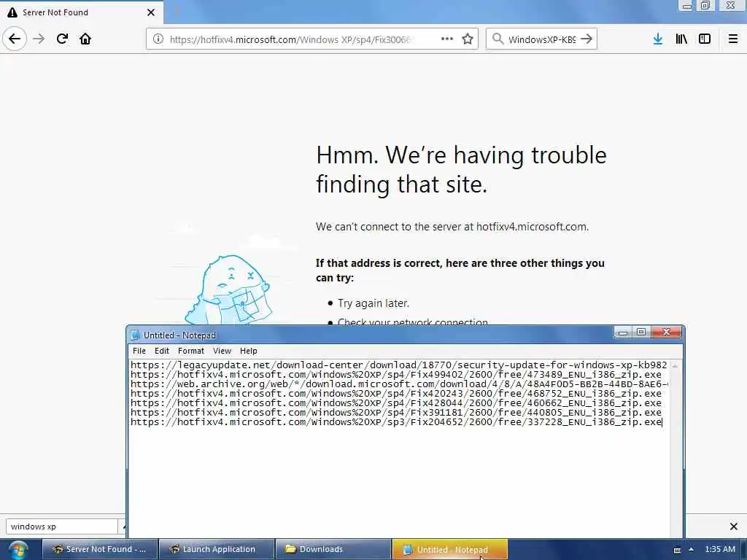747x560 pixels.
Task: Click the 'Try again later.' text
Action: pyautogui.click(x=373, y=303)
